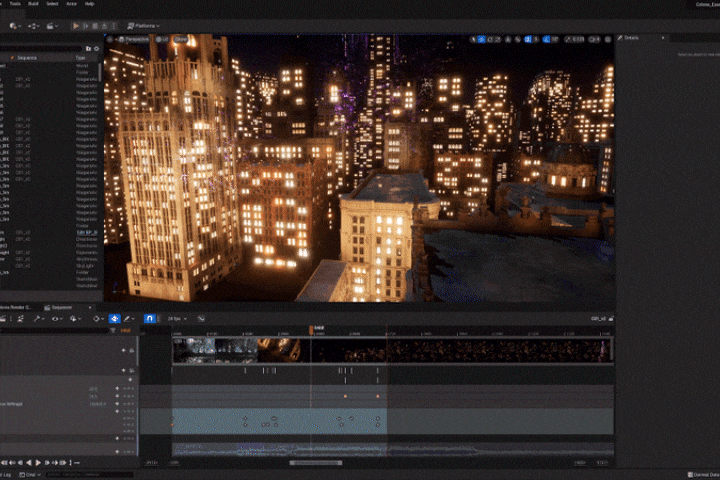This screenshot has width=720, height=480.
Task: Click the Outliner search field
Action: [x=41, y=49]
